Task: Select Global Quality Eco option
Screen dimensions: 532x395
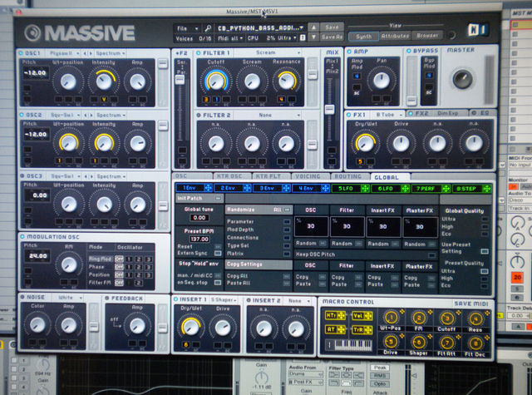Action: [485, 235]
